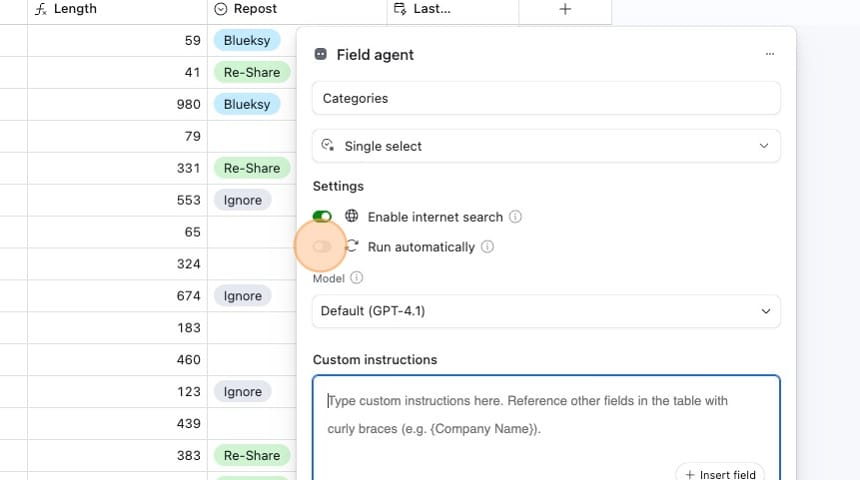Expand the Default (GPT-4.1) model dropdown

click(x=546, y=311)
